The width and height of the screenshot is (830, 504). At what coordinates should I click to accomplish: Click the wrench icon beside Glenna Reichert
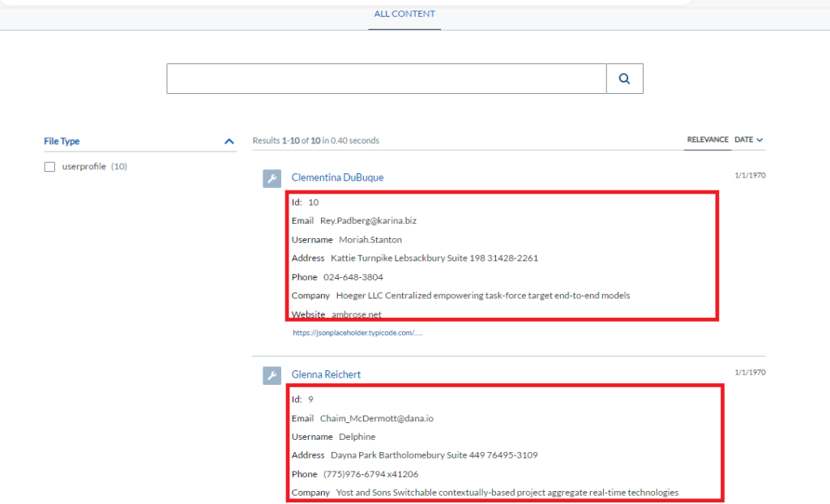click(272, 375)
